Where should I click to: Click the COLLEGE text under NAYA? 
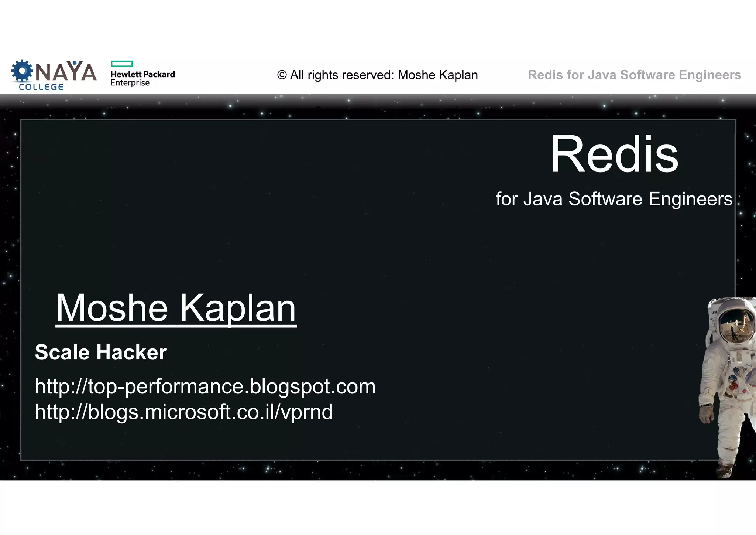[41, 87]
